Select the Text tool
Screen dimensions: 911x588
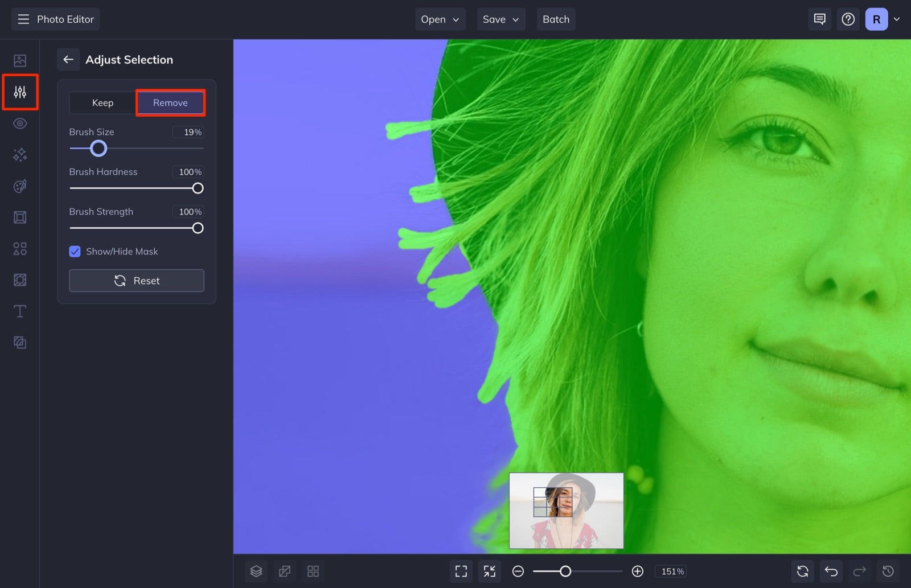pyautogui.click(x=20, y=311)
